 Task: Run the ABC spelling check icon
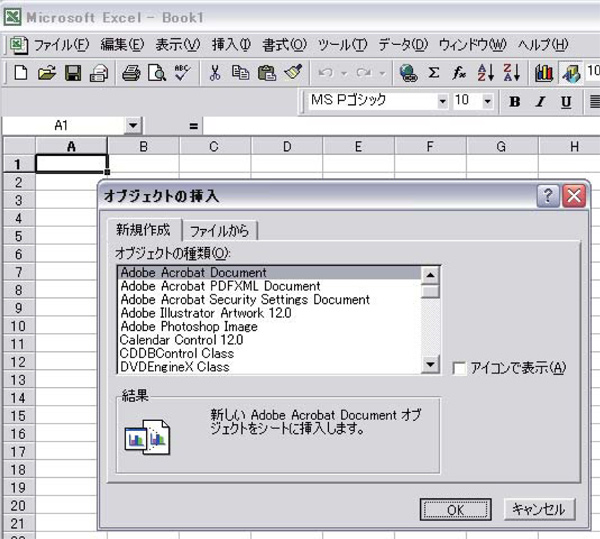coord(182,72)
